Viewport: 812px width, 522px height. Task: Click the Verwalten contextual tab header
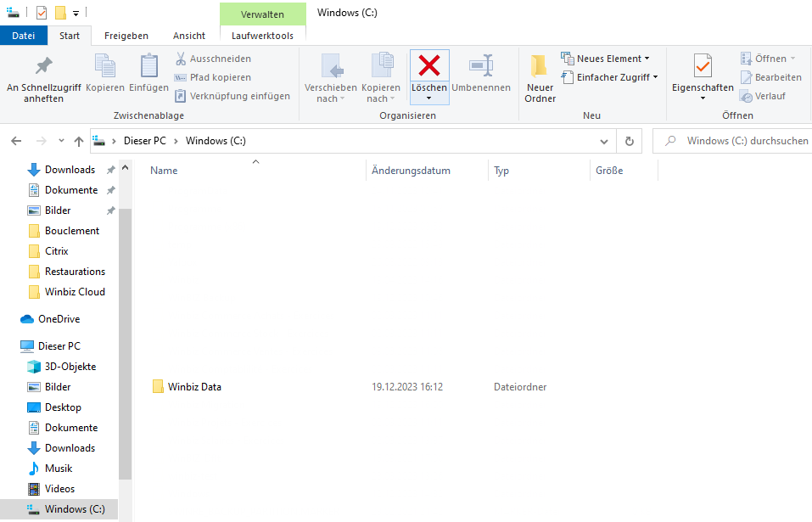tap(262, 14)
